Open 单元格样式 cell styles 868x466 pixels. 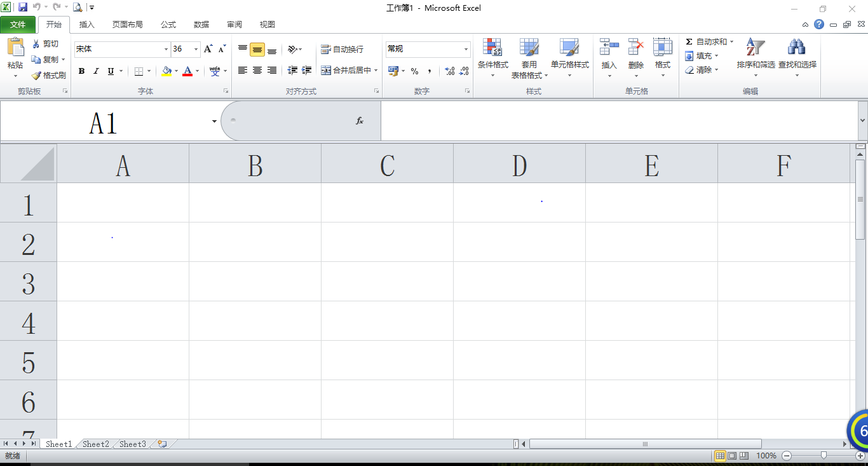pyautogui.click(x=570, y=58)
